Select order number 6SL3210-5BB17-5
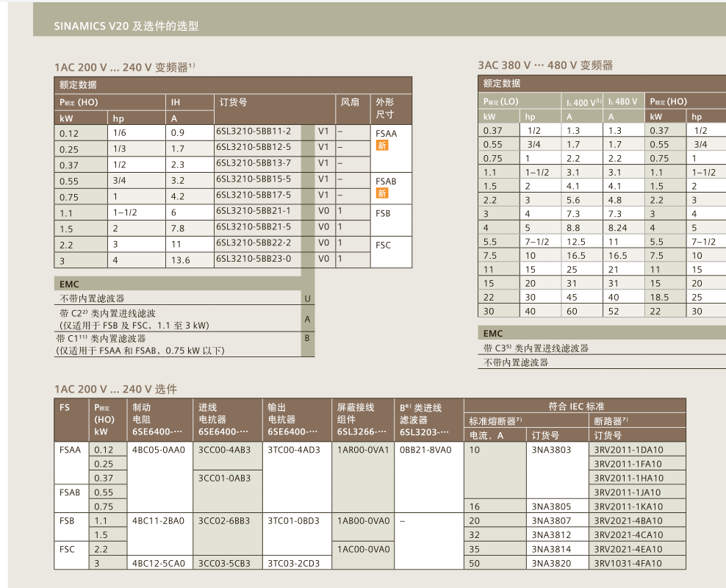Screen dimensions: 726x588 [x=254, y=195]
